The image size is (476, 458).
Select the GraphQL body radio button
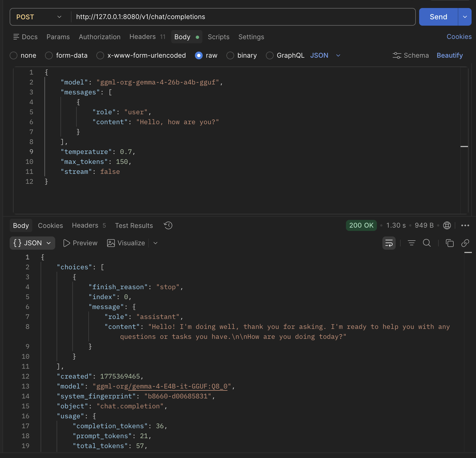(269, 55)
